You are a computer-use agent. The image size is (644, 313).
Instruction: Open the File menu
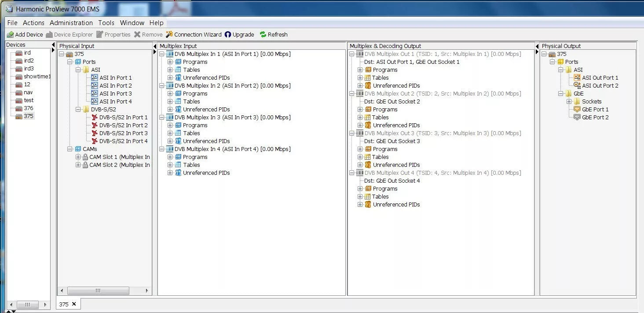pyautogui.click(x=12, y=22)
